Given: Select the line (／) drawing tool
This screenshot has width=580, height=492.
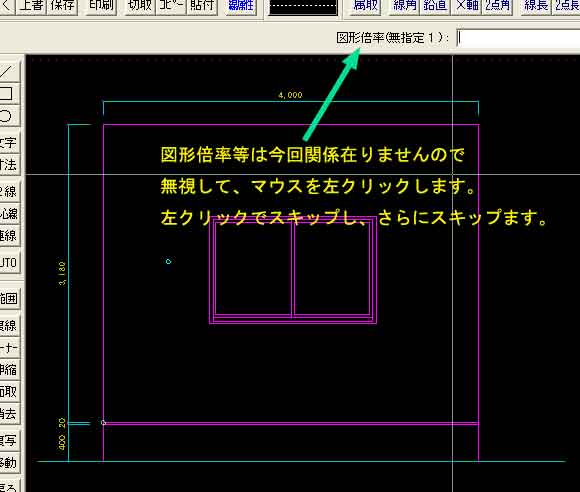Looking at the screenshot, I should tap(8, 71).
